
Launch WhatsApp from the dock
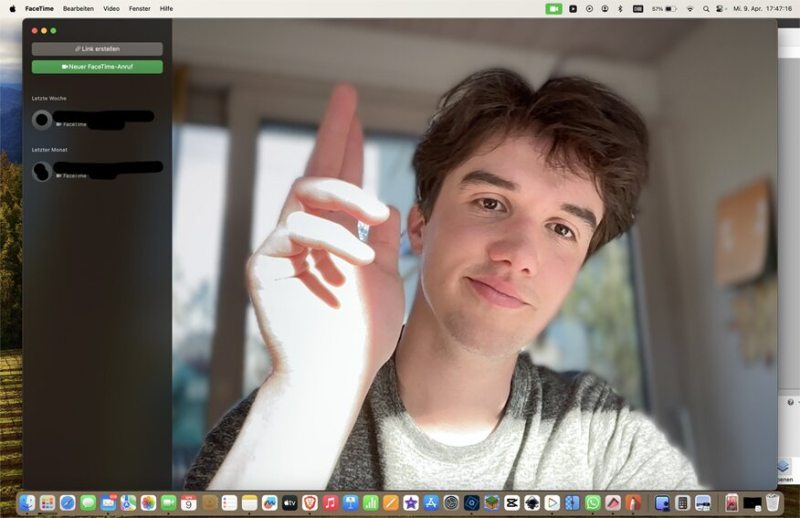[x=593, y=502]
